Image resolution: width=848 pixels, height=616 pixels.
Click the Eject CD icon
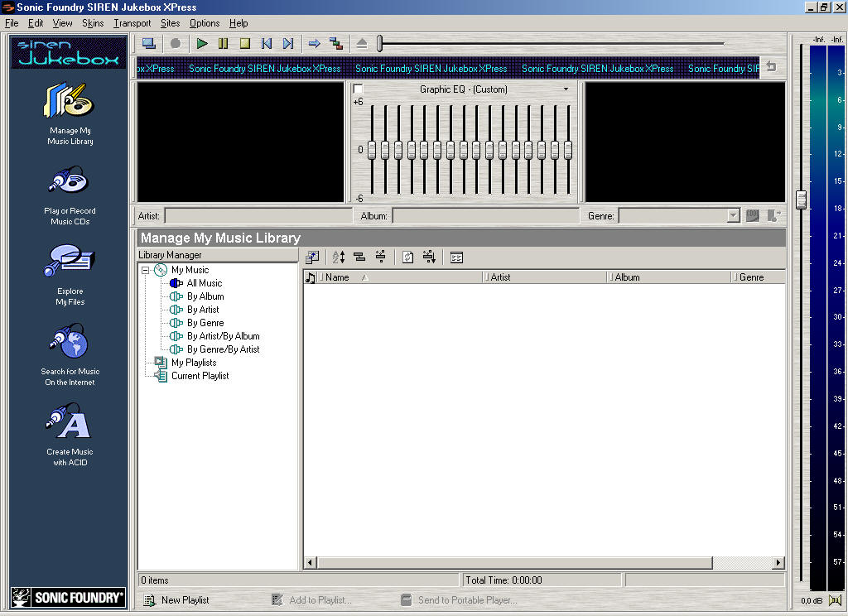point(362,44)
